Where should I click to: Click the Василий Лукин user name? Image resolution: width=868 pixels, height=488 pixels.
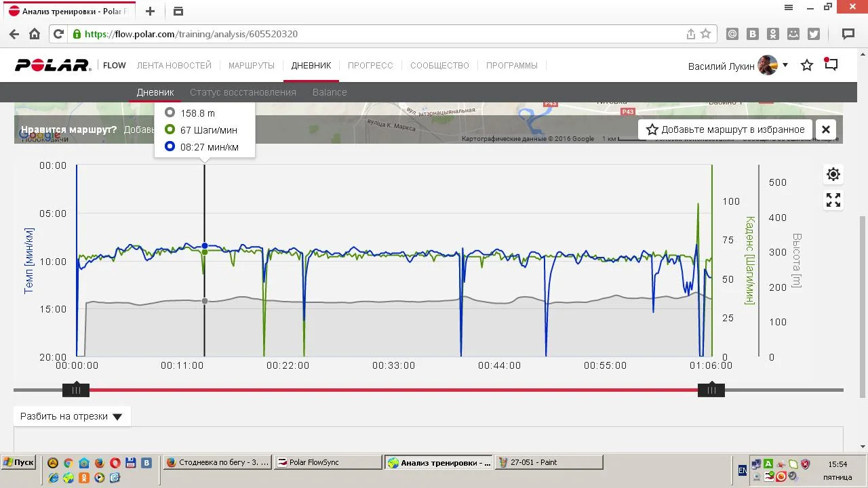point(721,66)
